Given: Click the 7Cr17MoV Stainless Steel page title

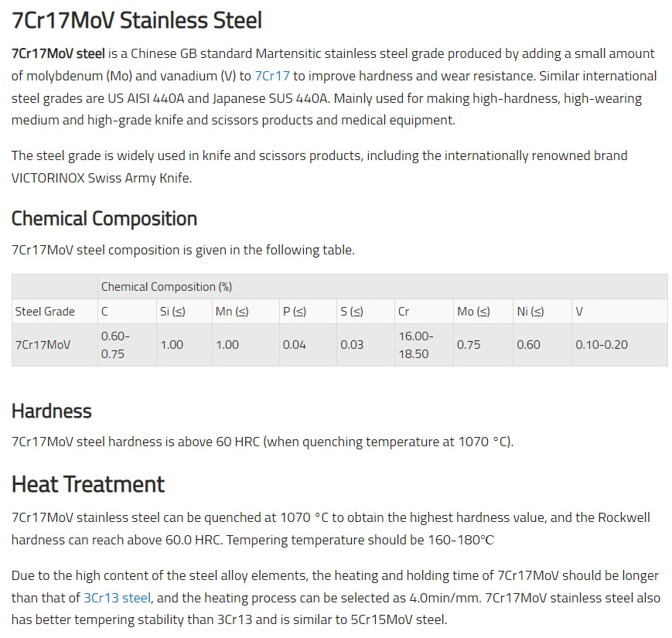Looking at the screenshot, I should coord(137,20).
